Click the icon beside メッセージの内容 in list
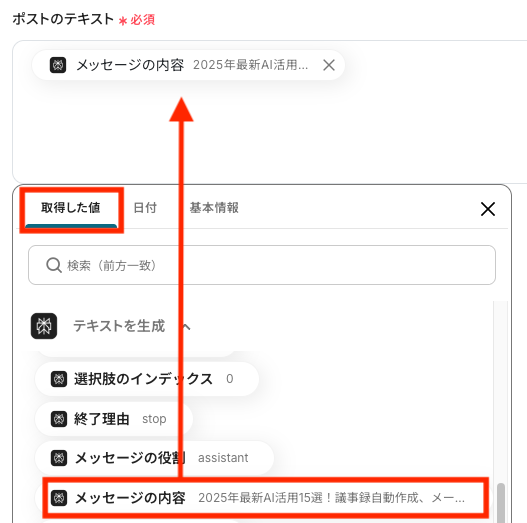 click(x=59, y=498)
